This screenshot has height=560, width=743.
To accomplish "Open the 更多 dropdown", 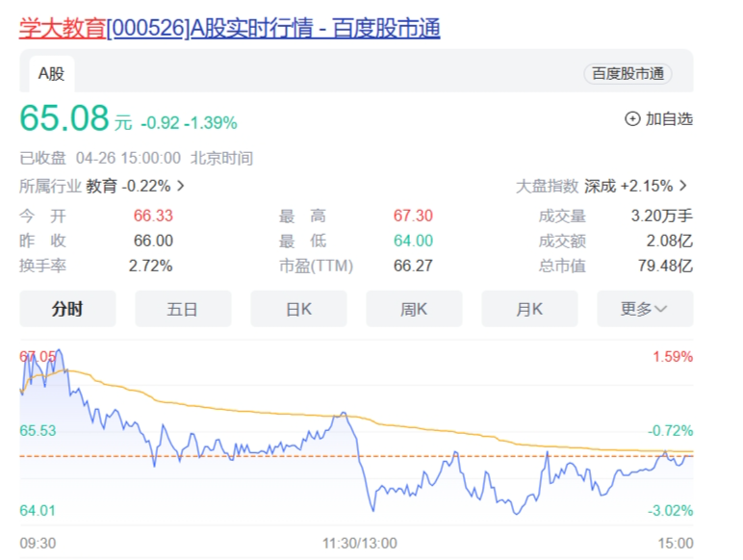I will tap(645, 309).
